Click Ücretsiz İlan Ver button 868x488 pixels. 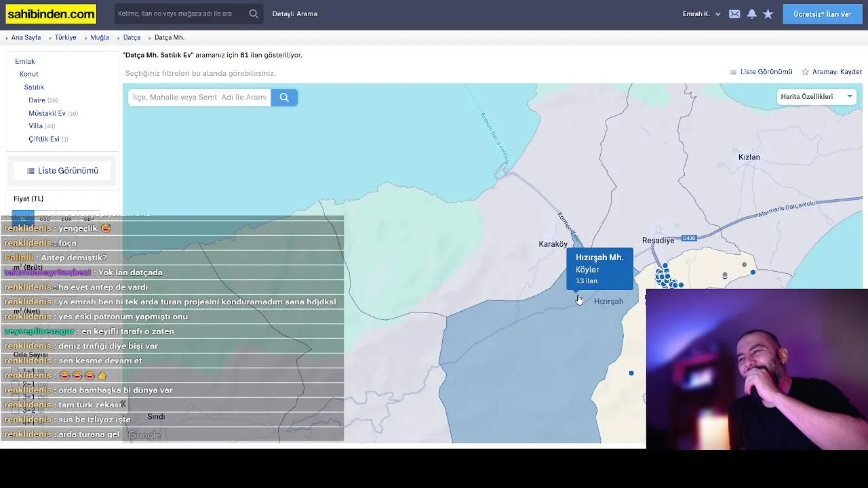[x=823, y=14]
